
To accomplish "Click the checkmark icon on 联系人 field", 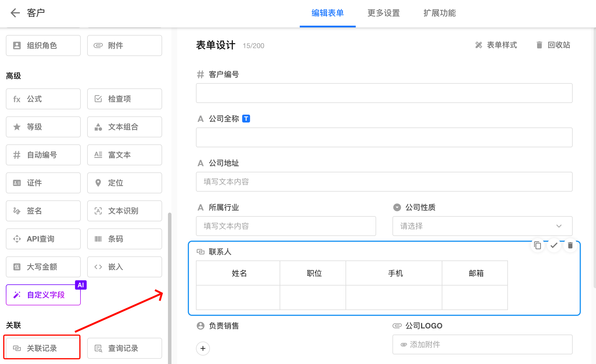I will click(554, 246).
